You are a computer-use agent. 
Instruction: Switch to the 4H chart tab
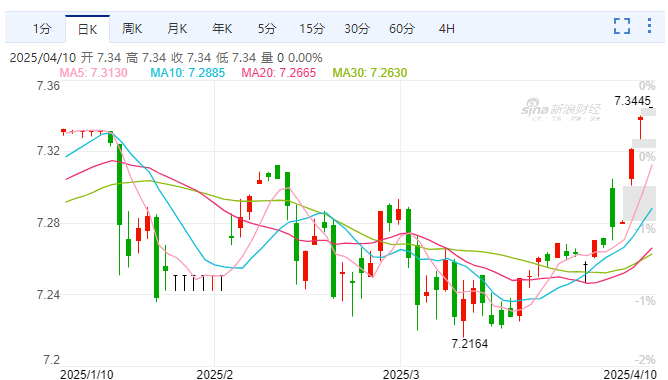[447, 29]
